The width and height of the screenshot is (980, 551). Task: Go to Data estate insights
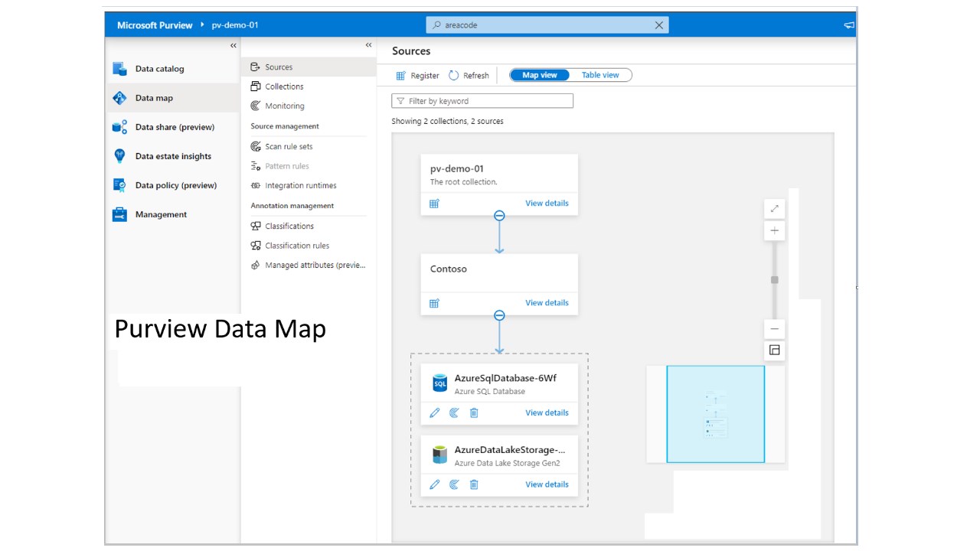pos(173,156)
